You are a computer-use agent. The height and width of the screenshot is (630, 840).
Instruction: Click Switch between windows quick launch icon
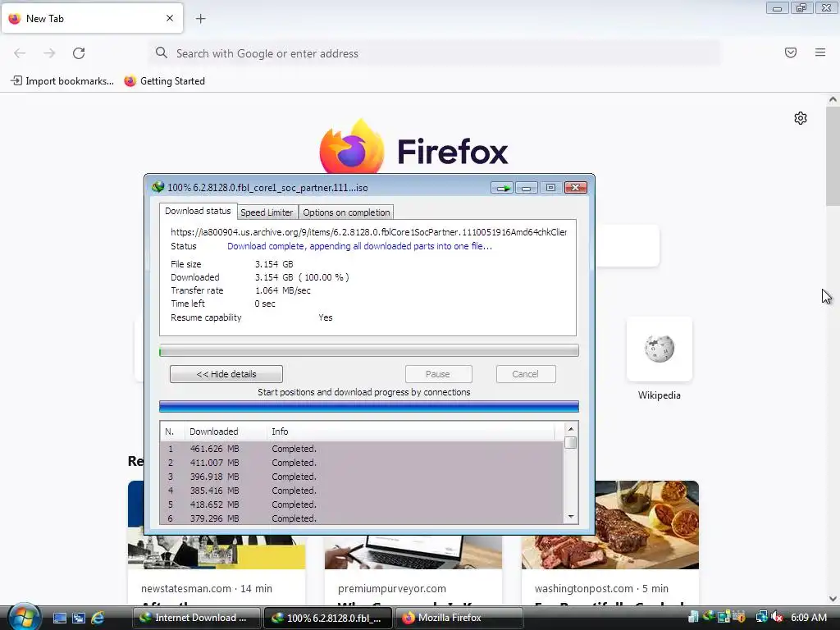point(79,618)
